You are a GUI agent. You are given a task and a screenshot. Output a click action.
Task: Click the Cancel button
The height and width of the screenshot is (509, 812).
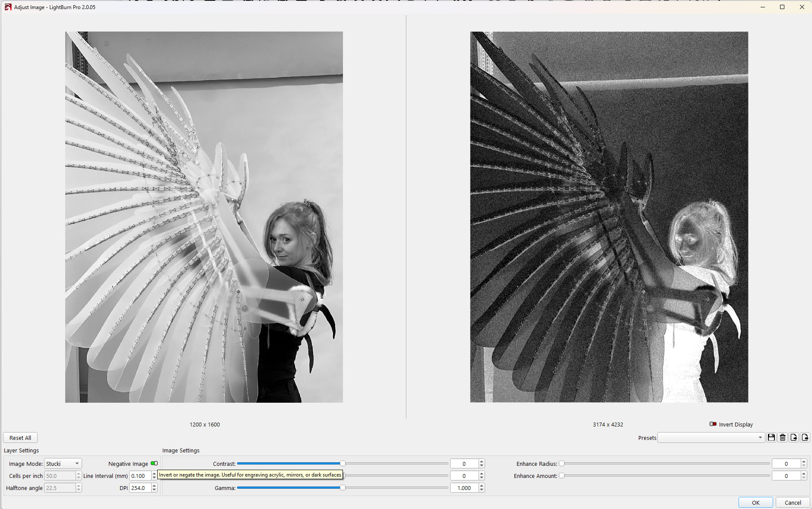pyautogui.click(x=793, y=503)
